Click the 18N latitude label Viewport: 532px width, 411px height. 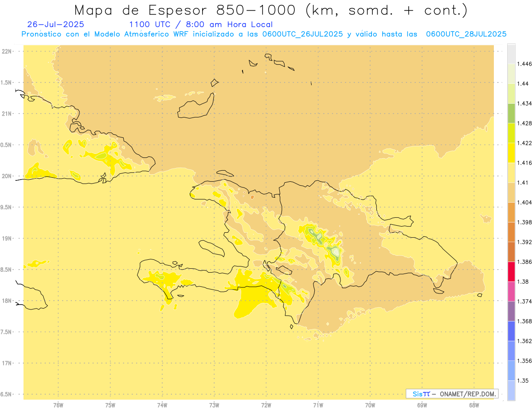(x=6, y=301)
